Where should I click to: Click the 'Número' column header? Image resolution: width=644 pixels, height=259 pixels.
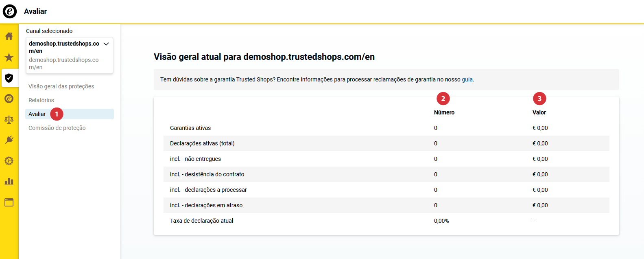pyautogui.click(x=444, y=112)
